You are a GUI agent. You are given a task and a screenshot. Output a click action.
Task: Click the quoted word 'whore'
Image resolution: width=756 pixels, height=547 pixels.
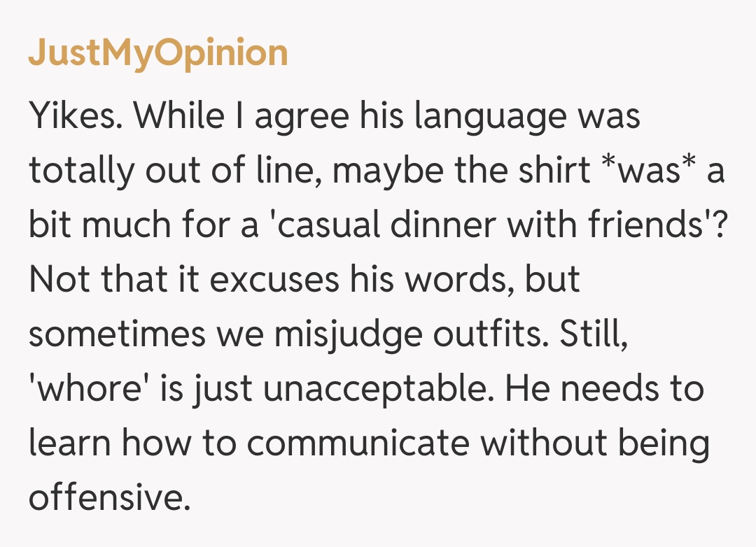click(83, 388)
